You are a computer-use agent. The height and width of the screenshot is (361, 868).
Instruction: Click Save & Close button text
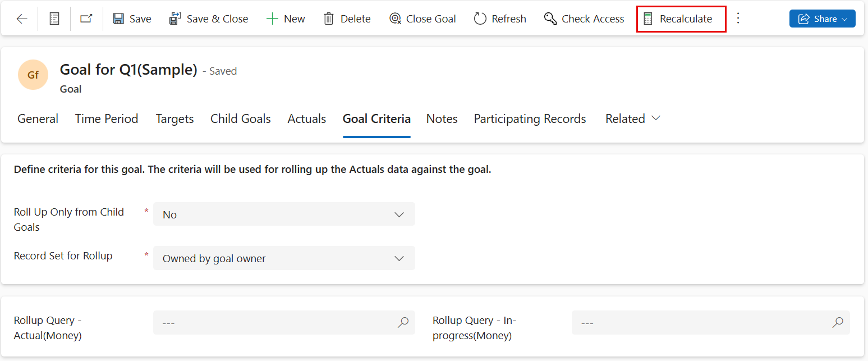[218, 19]
